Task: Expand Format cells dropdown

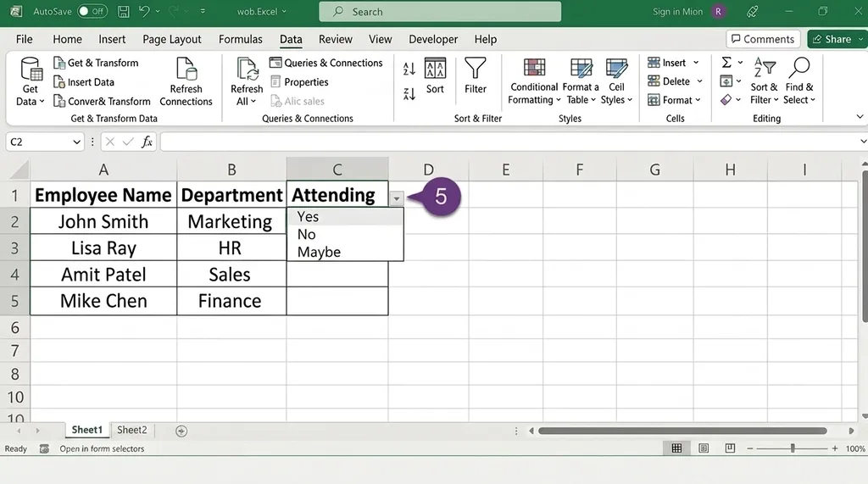Action: click(698, 100)
